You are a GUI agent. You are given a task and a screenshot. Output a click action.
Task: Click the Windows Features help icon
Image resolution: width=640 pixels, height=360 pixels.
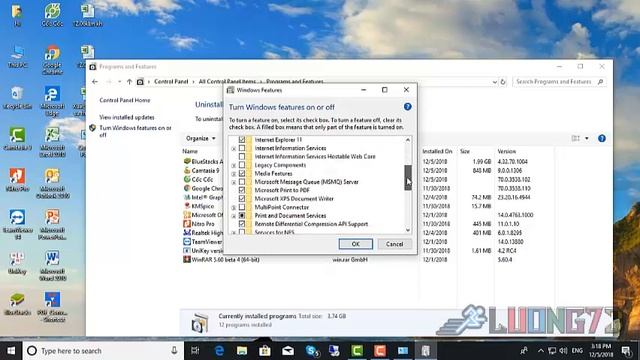[407, 107]
